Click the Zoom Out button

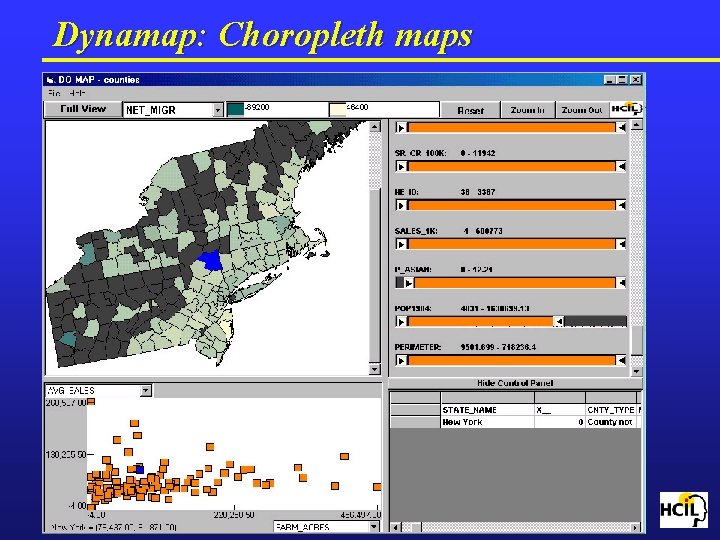(x=582, y=110)
